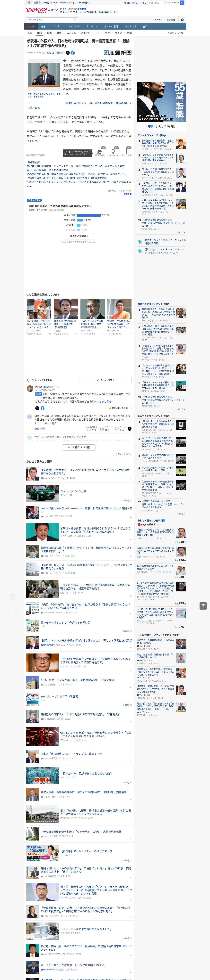Share article on Facebook below the headline

[73, 53]
